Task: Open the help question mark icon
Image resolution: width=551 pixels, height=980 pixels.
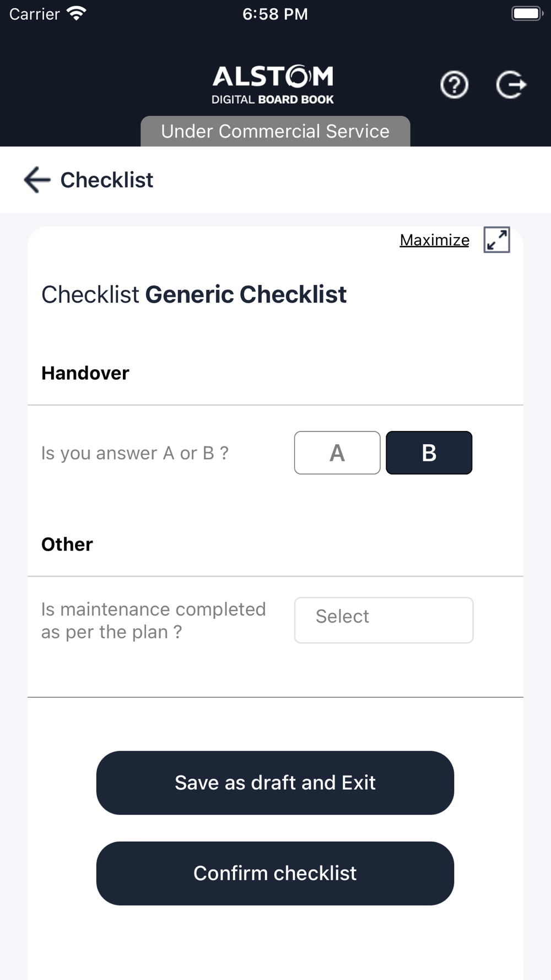Action: [454, 85]
